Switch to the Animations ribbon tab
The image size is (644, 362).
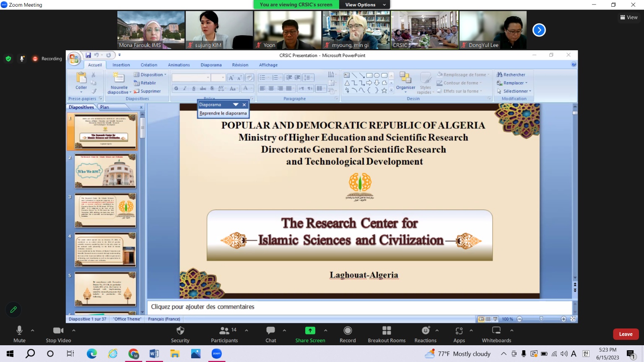[179, 65]
